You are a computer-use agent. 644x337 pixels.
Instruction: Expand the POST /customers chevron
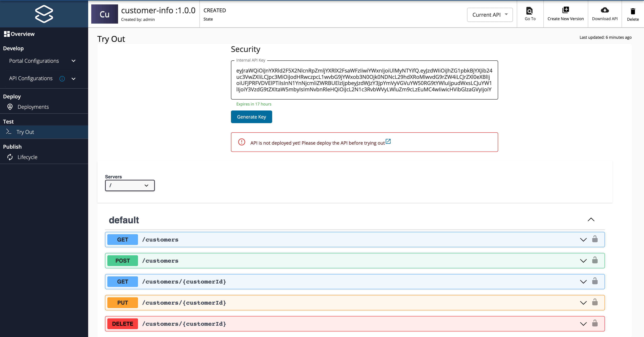tap(583, 261)
